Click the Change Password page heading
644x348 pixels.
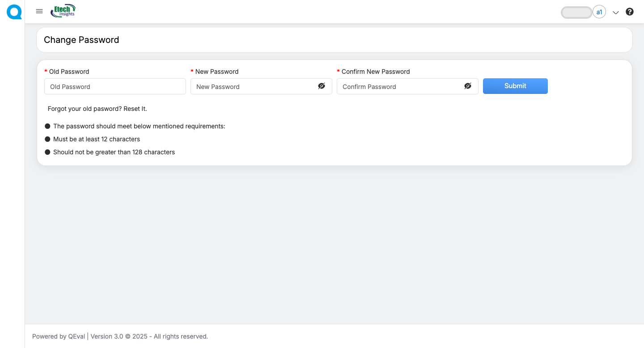pos(81,40)
